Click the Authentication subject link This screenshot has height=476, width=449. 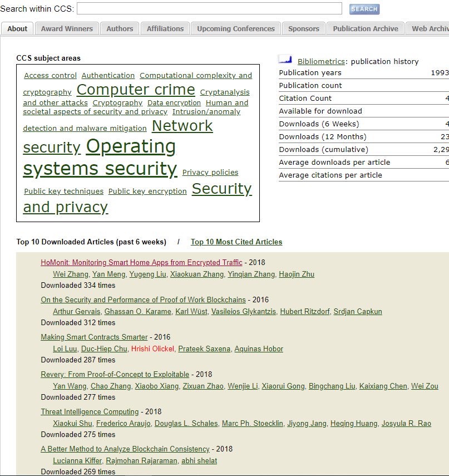click(108, 75)
